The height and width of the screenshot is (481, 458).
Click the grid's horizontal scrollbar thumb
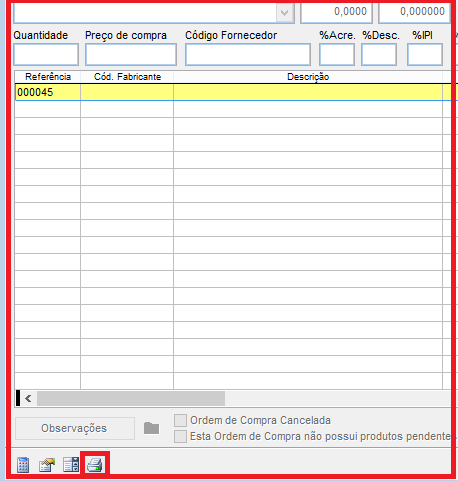click(x=131, y=398)
